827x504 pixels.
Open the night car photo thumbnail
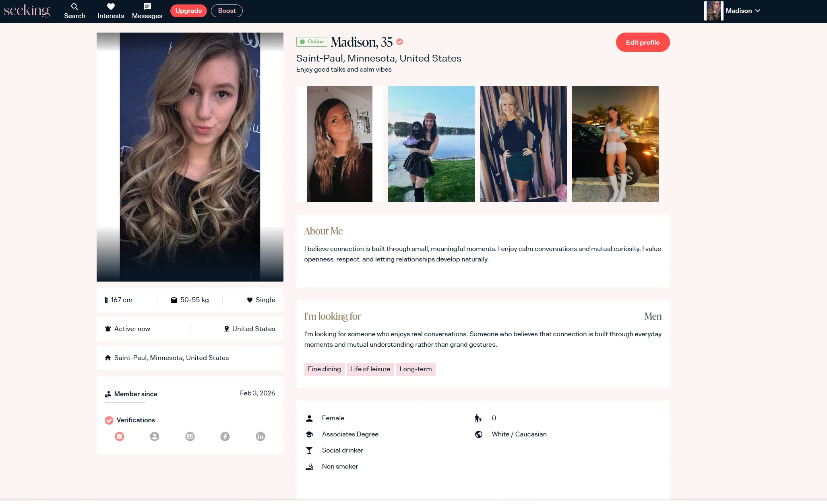coord(615,144)
